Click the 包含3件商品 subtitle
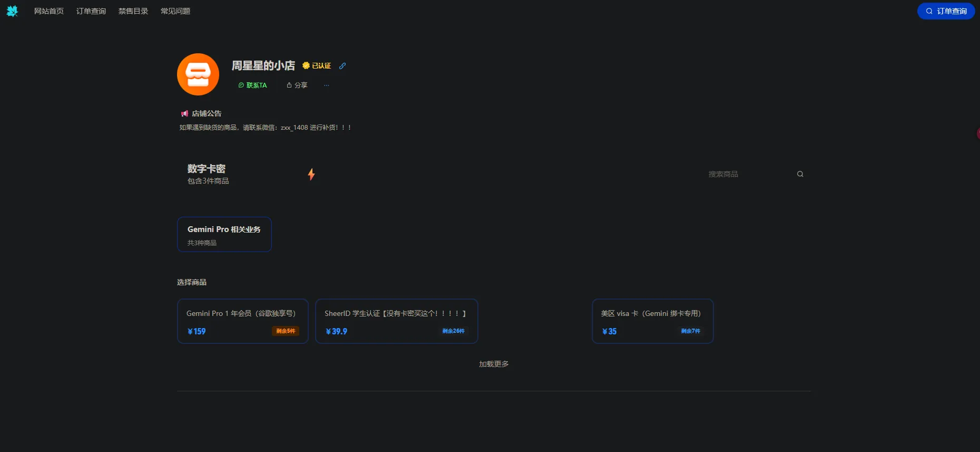The height and width of the screenshot is (452, 980). click(208, 181)
